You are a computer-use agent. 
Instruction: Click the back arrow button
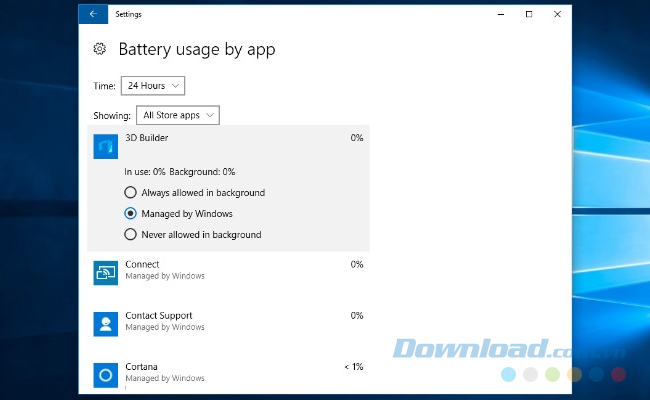tap(92, 14)
